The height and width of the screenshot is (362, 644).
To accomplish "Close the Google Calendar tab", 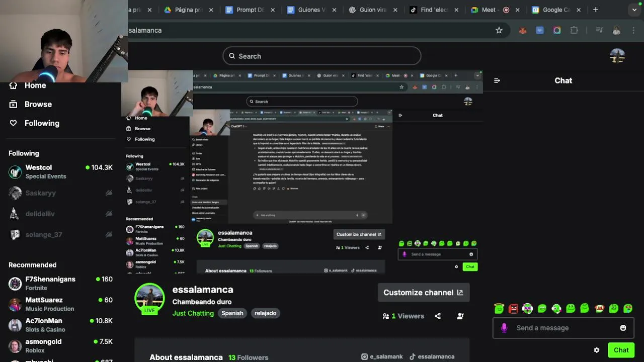I will pyautogui.click(x=579, y=10).
